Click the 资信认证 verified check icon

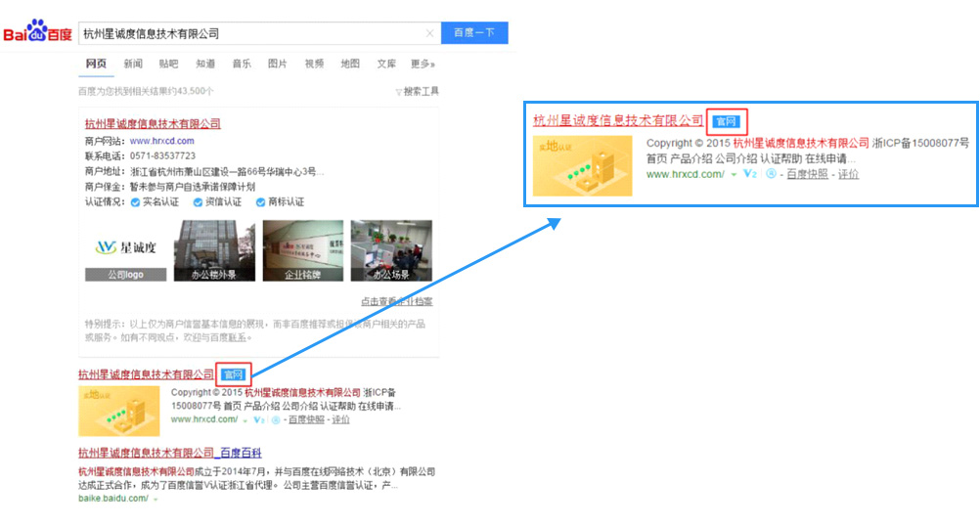tap(198, 202)
